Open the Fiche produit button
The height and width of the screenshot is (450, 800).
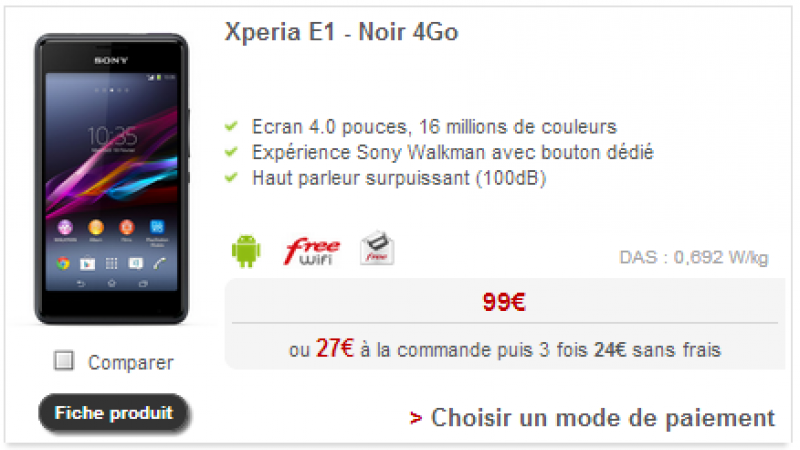click(113, 413)
